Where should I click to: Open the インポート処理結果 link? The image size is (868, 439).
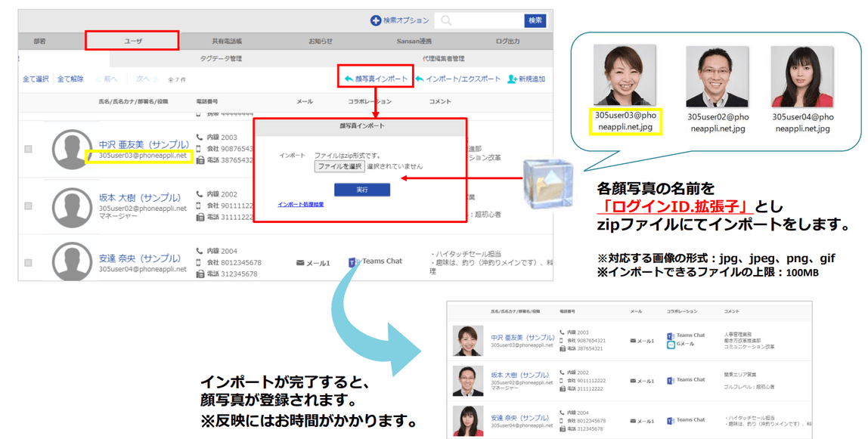pos(301,205)
